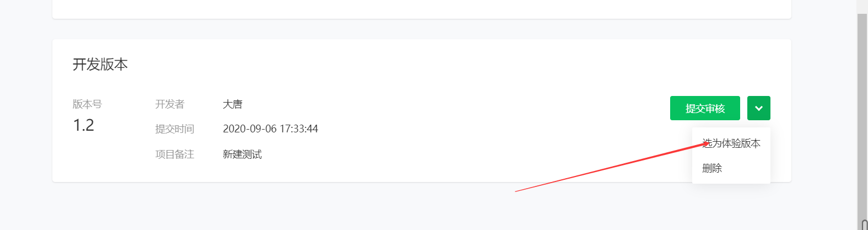Click the empty white card above 开发版本
This screenshot has height=230, width=868.
[422, 9]
